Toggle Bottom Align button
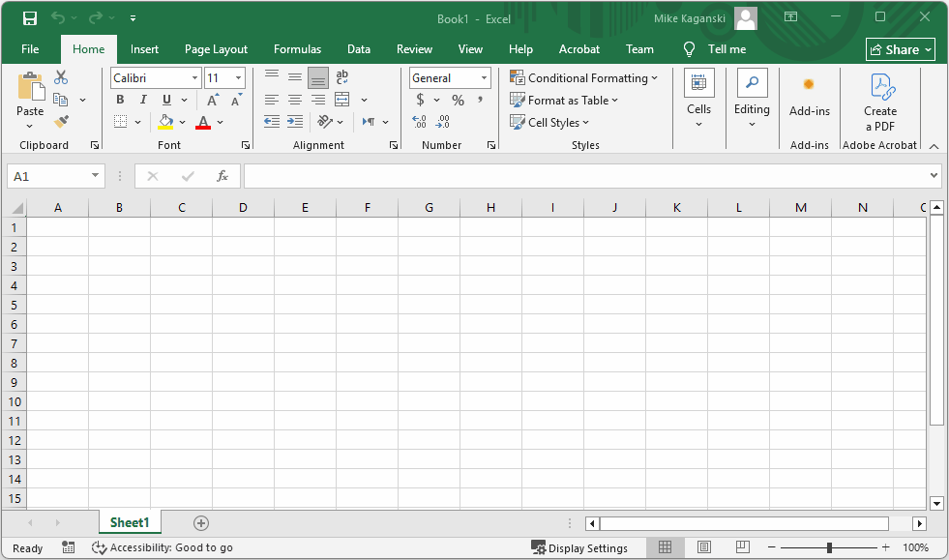Screen dimensions: 949x560 click(x=318, y=77)
